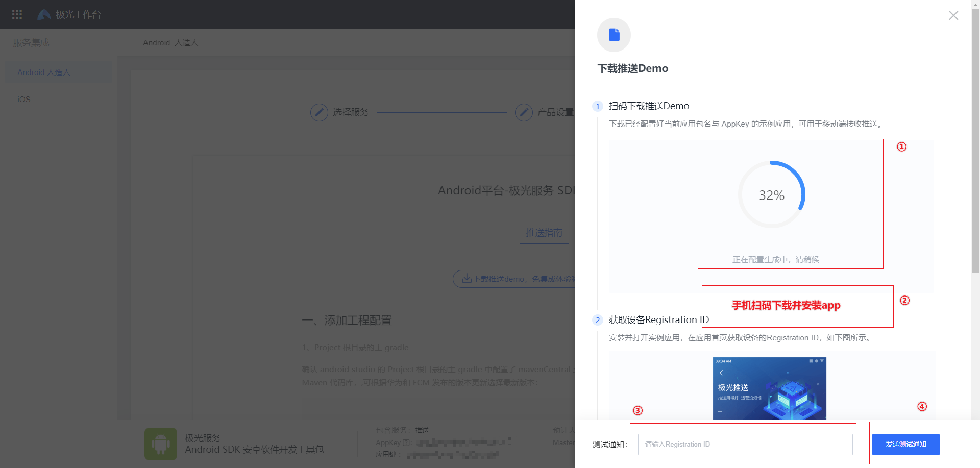Click the blue document icon above 下载推送Demo

pos(614,35)
